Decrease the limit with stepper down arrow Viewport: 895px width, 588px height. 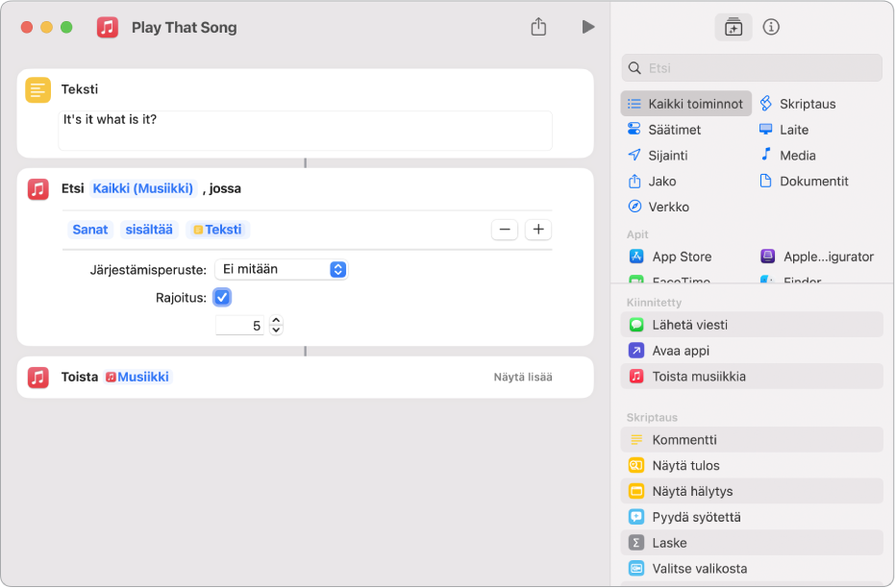tap(276, 331)
